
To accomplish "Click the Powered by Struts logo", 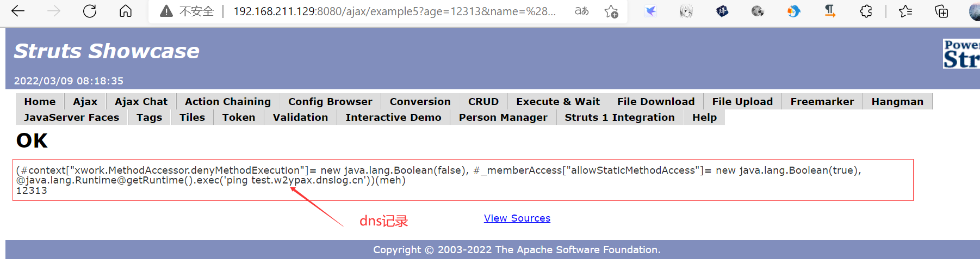I will 962,53.
